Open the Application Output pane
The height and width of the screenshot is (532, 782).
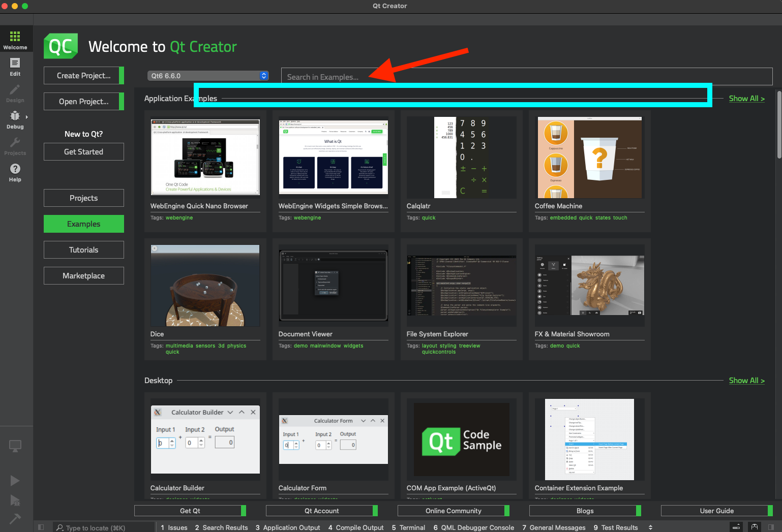[288, 527]
